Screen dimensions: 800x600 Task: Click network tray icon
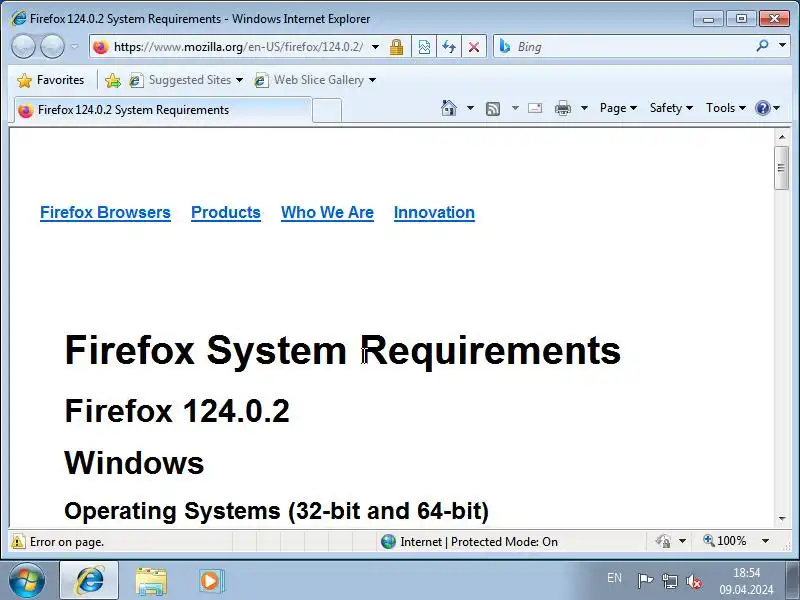pyautogui.click(x=669, y=581)
